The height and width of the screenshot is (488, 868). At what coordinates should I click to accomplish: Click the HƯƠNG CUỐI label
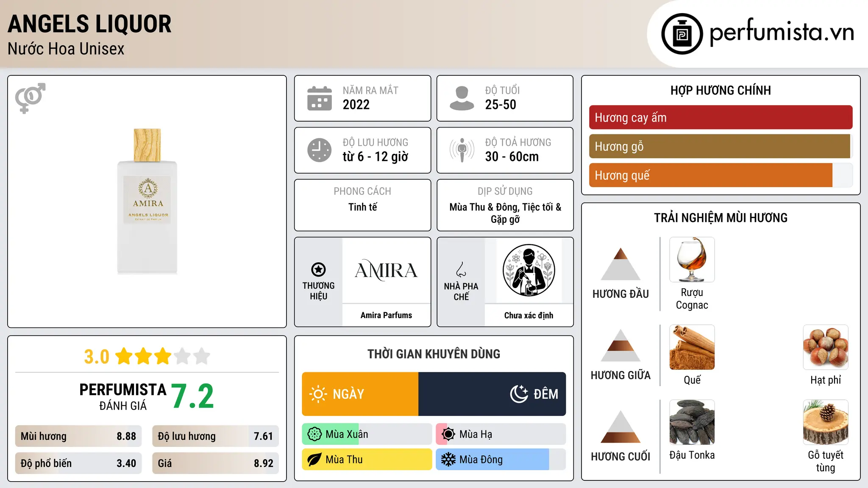620,457
